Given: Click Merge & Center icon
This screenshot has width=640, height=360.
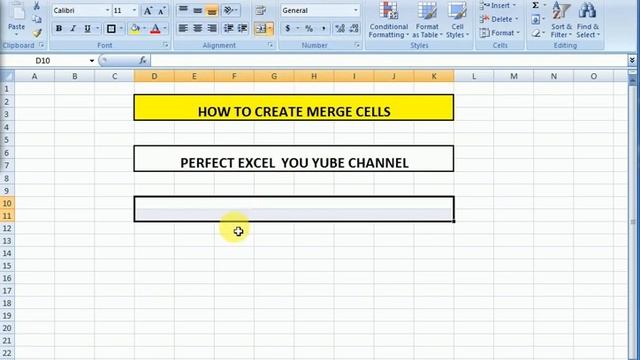Looking at the screenshot, I should [260, 28].
